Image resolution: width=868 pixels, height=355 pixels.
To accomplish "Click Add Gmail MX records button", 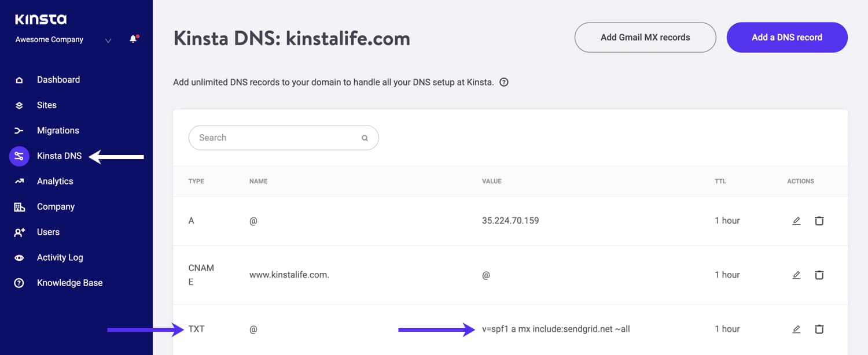I will [645, 38].
